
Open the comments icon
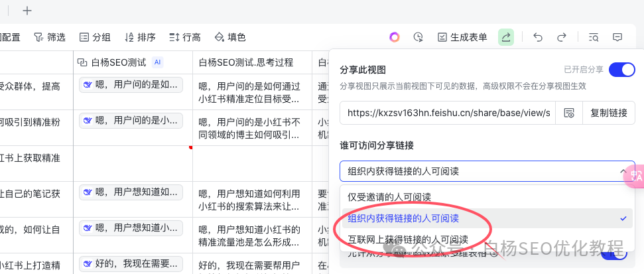coord(617,37)
